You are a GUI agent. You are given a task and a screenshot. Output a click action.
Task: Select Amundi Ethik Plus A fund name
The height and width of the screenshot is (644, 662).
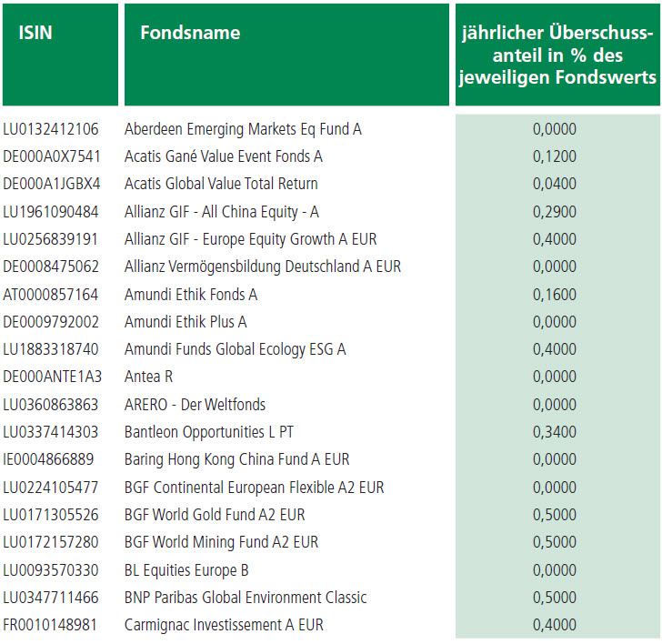pyautogui.click(x=186, y=322)
